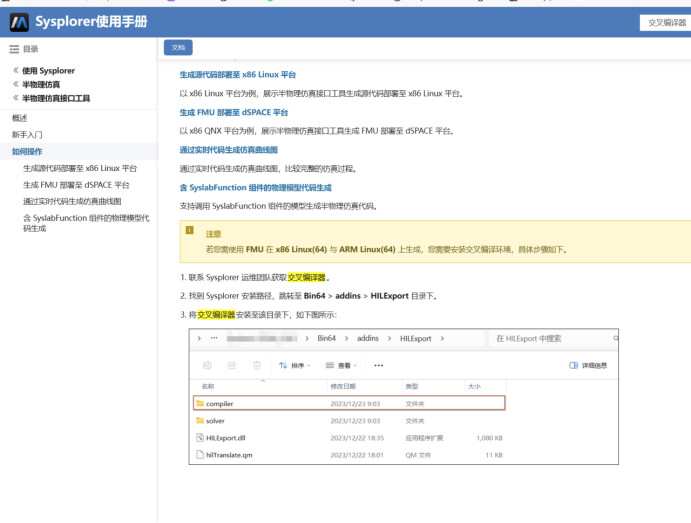Screen dimensions: 691x523
Task: Follow heading link 生成 FMU 部署至 dSPACE 平台
Action: pos(234,112)
